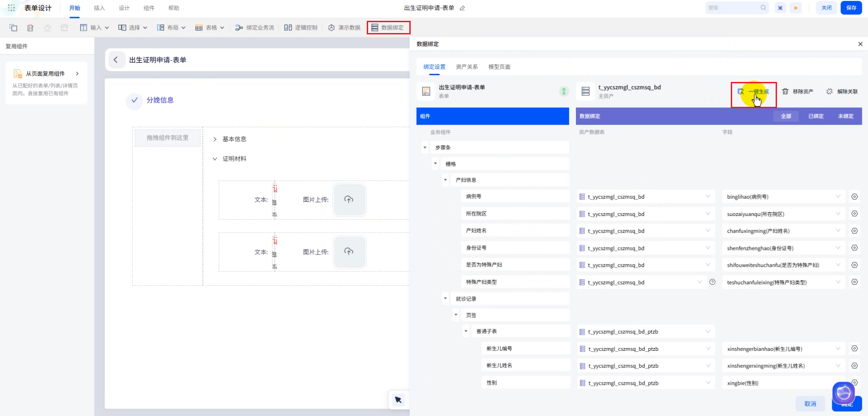
Task: Open the 输入 dropdown in toolbar
Action: click(x=95, y=28)
